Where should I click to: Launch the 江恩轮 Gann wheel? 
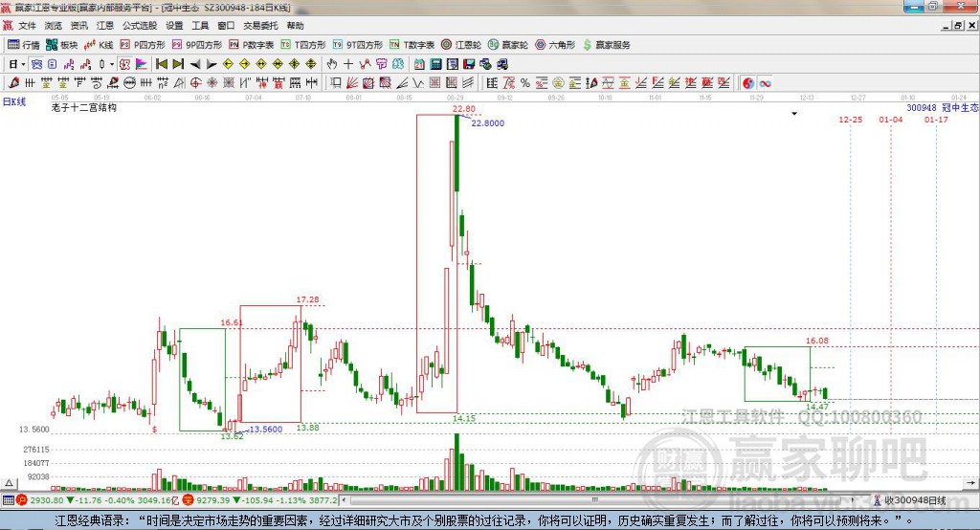461,45
